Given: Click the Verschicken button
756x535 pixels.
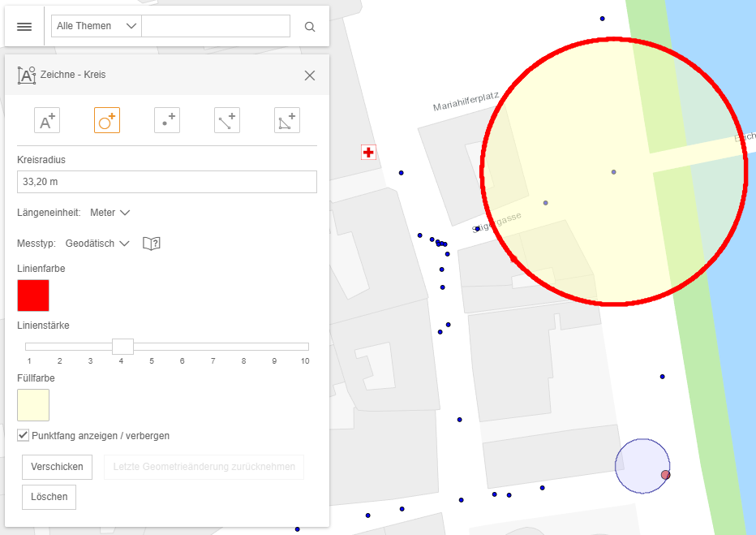Looking at the screenshot, I should click(x=57, y=467).
